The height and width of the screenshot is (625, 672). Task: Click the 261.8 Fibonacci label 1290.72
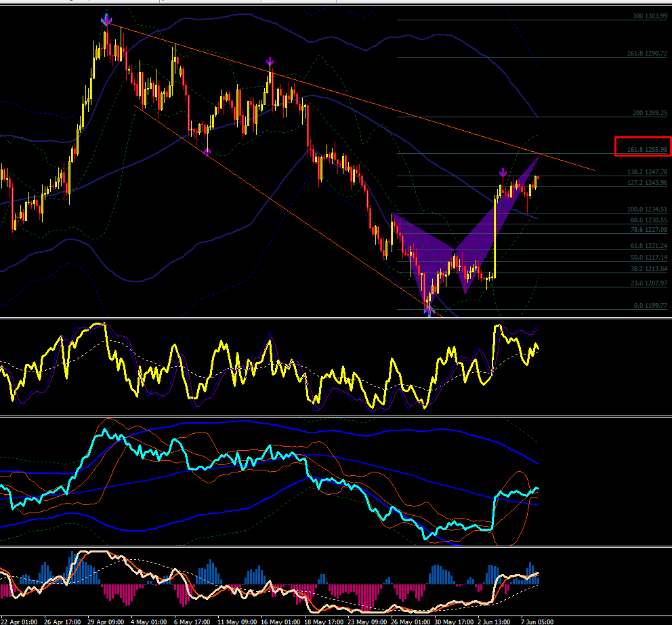point(647,54)
